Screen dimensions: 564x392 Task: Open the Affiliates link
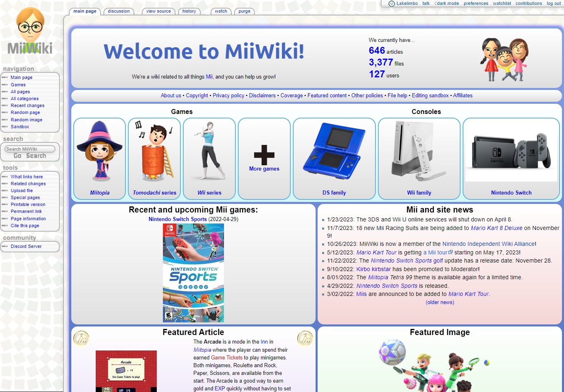coord(463,96)
